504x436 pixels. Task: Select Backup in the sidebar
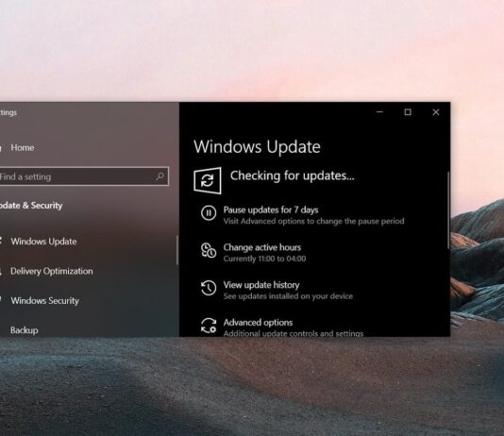click(25, 330)
